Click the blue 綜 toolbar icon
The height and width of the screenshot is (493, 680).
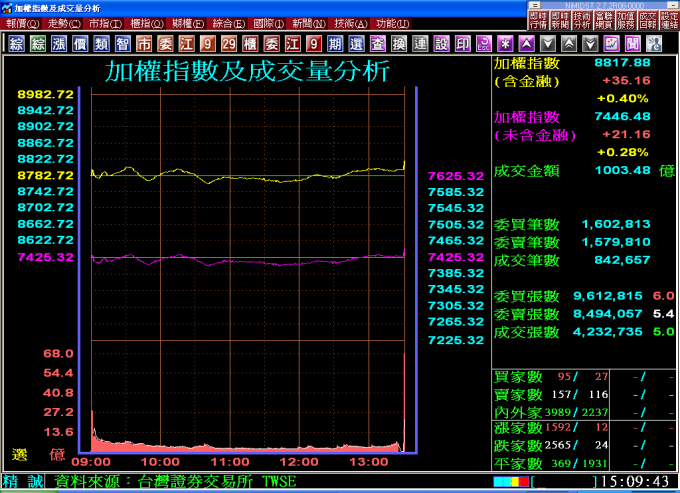click(16, 44)
